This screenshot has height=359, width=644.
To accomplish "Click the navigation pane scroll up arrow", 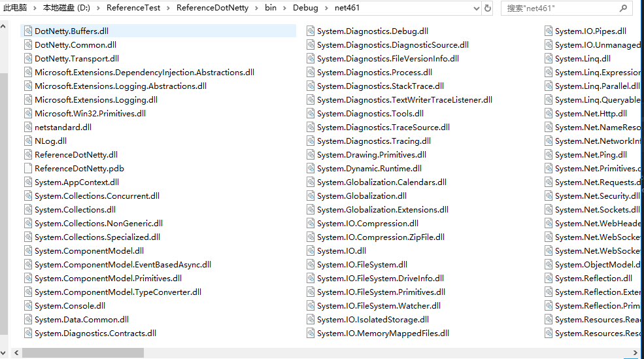I will 3,26.
